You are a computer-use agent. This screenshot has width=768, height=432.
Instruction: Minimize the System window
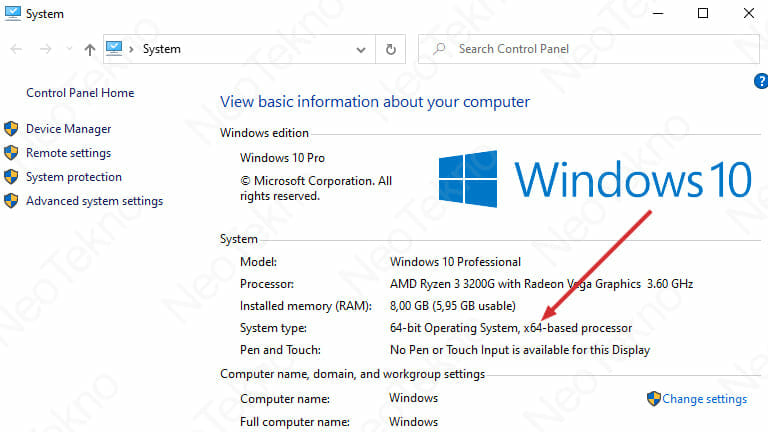[x=658, y=13]
